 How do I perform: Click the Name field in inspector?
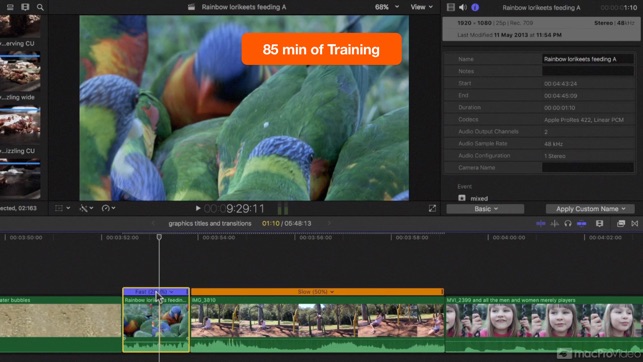pyautogui.click(x=588, y=59)
